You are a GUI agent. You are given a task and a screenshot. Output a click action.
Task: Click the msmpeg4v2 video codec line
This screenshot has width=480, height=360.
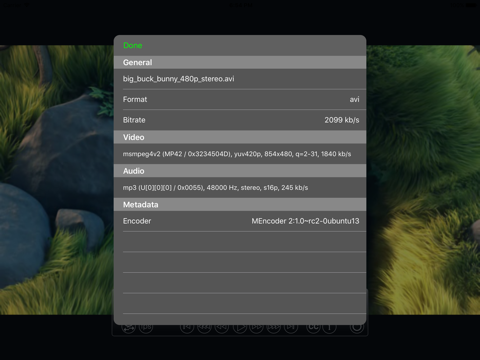coord(237,154)
